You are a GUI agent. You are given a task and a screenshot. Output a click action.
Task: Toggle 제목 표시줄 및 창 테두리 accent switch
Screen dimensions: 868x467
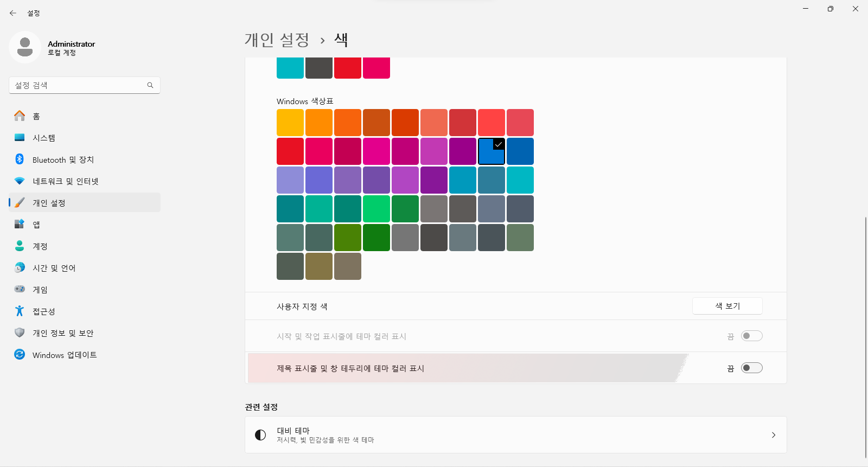(x=752, y=368)
